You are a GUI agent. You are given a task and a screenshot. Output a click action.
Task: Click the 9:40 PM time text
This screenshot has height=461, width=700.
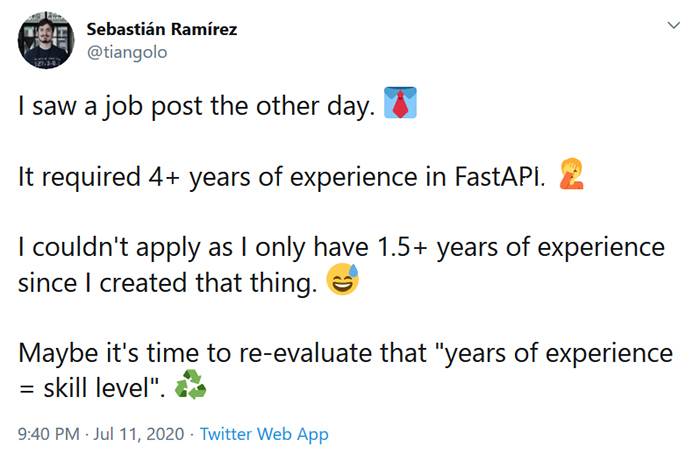coord(49,434)
